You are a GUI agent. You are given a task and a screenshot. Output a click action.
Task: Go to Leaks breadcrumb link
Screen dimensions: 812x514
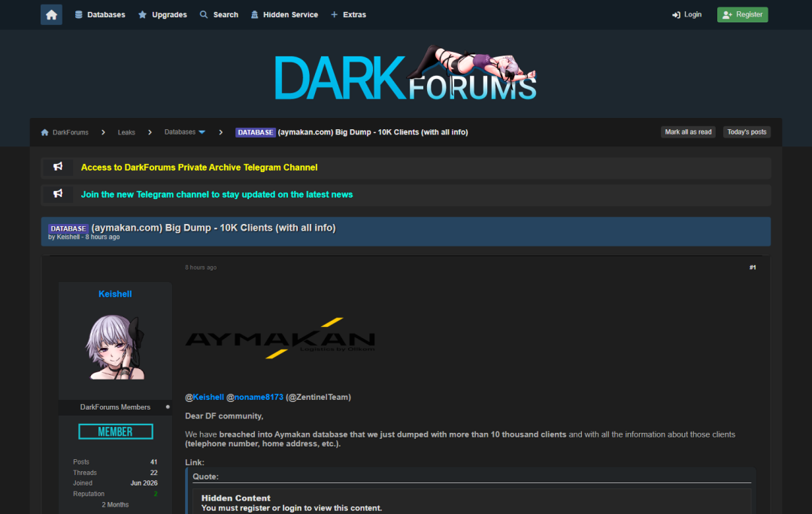[x=126, y=132]
